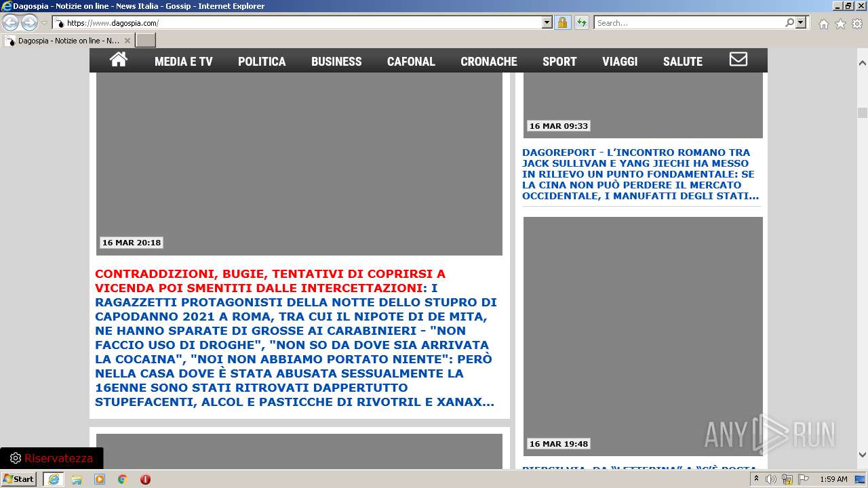
Task: Select the Dagospia browser tab
Action: 68,41
